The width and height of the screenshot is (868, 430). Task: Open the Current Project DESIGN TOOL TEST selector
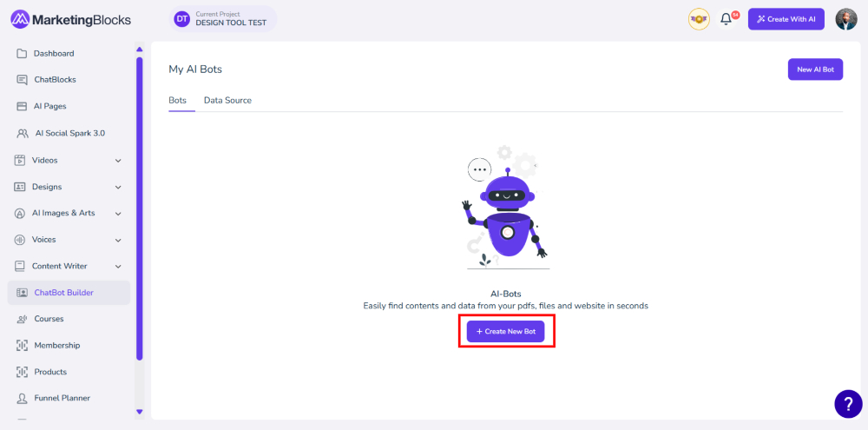point(222,19)
